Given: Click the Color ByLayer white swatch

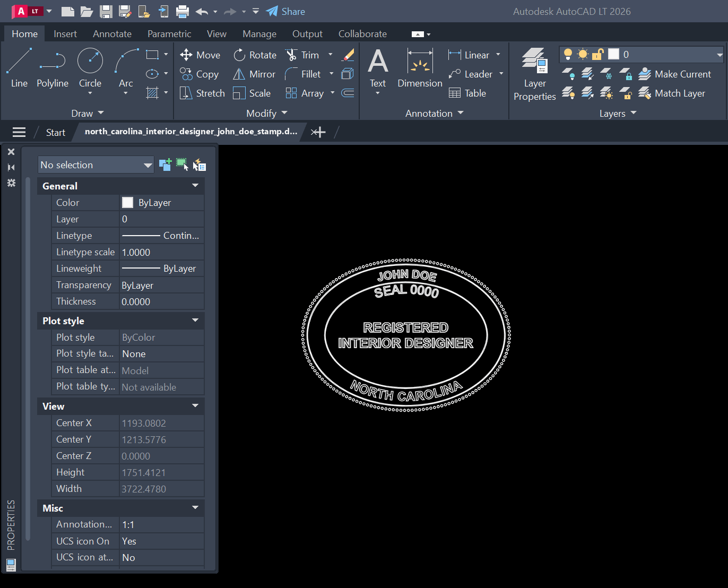Looking at the screenshot, I should [x=127, y=202].
